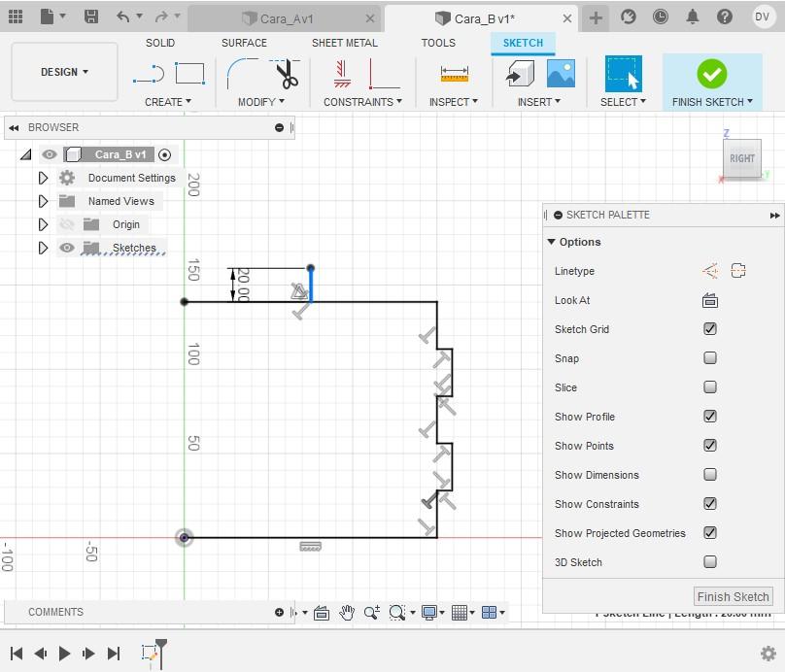Open application Settings gear at bottom right
Image resolution: width=785 pixels, height=672 pixels.
click(768, 653)
